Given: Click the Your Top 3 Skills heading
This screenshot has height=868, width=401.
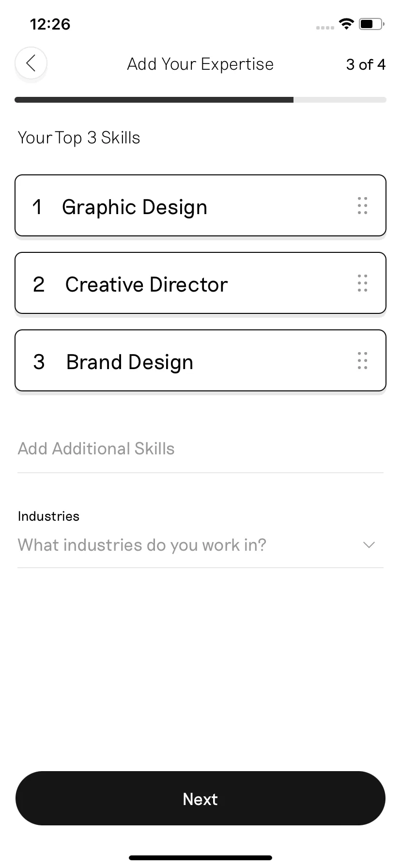Looking at the screenshot, I should coord(79,138).
